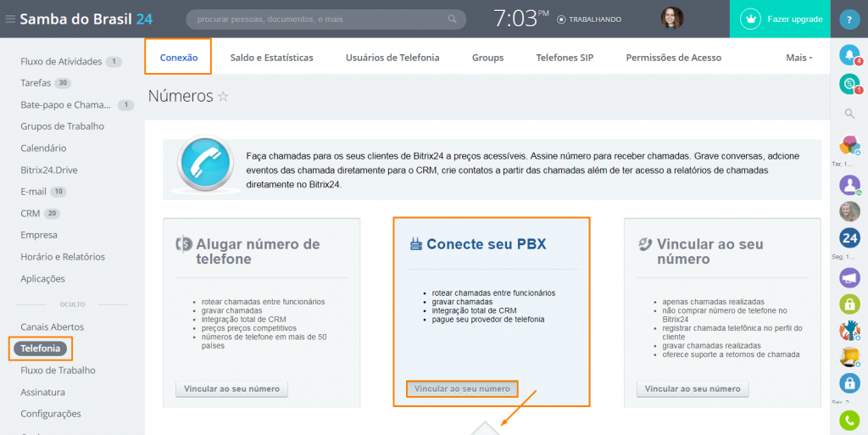Select Telefonia in the left menu
The image size is (868, 435).
pos(41,349)
